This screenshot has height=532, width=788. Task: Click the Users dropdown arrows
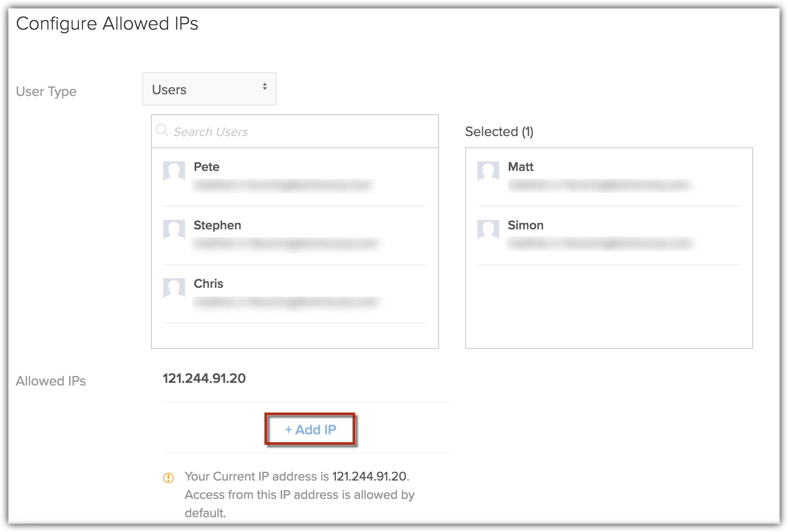(264, 87)
